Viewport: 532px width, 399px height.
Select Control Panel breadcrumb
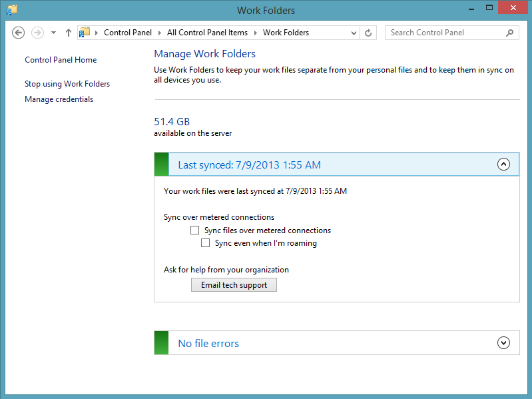[128, 33]
